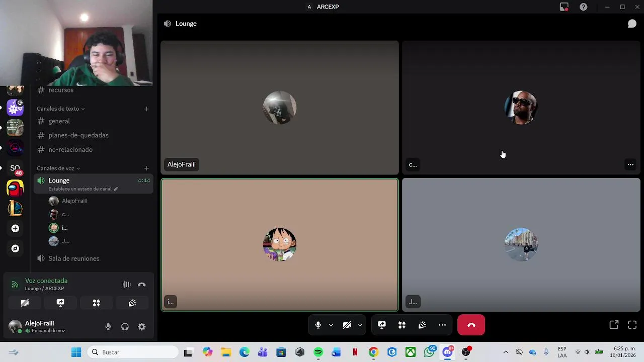Switch call view to full screen
The height and width of the screenshot is (362, 644).
pos(632,325)
